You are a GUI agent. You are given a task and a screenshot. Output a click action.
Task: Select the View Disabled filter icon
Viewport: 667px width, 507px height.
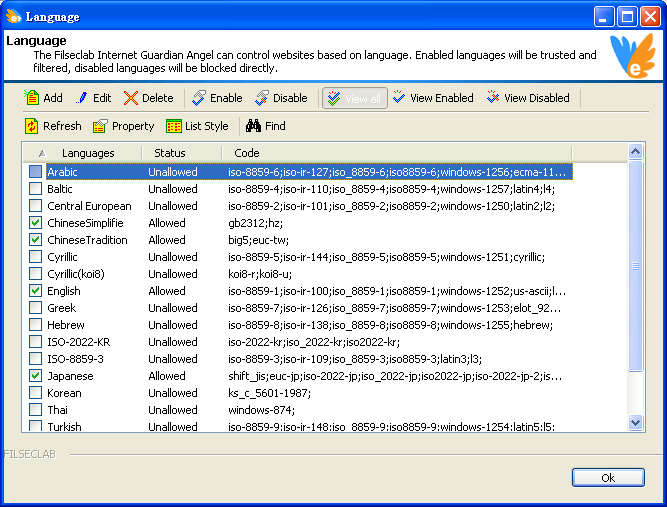point(492,98)
